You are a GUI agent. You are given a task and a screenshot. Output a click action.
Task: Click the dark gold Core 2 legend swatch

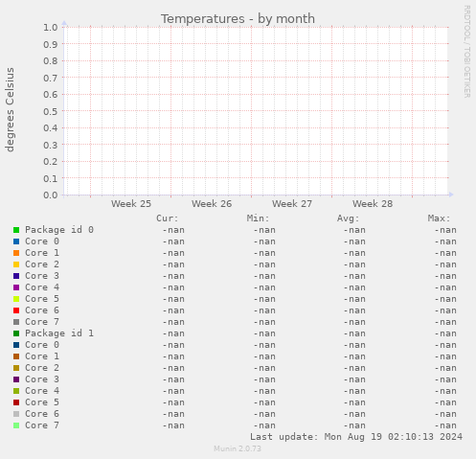(x=16, y=368)
